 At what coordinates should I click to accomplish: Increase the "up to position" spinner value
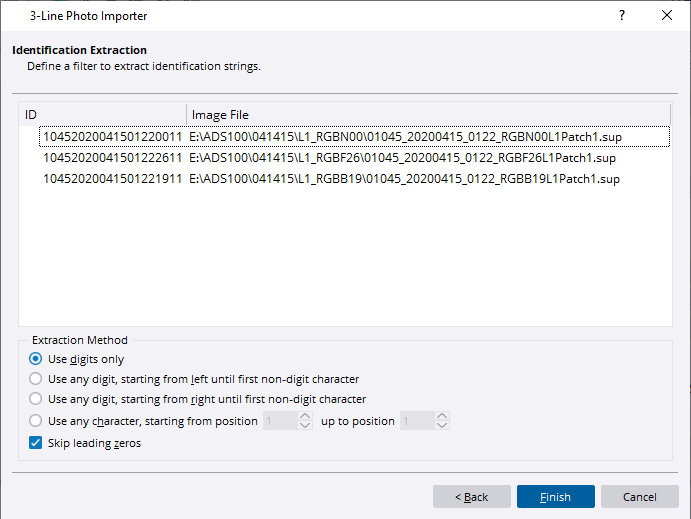[442, 417]
